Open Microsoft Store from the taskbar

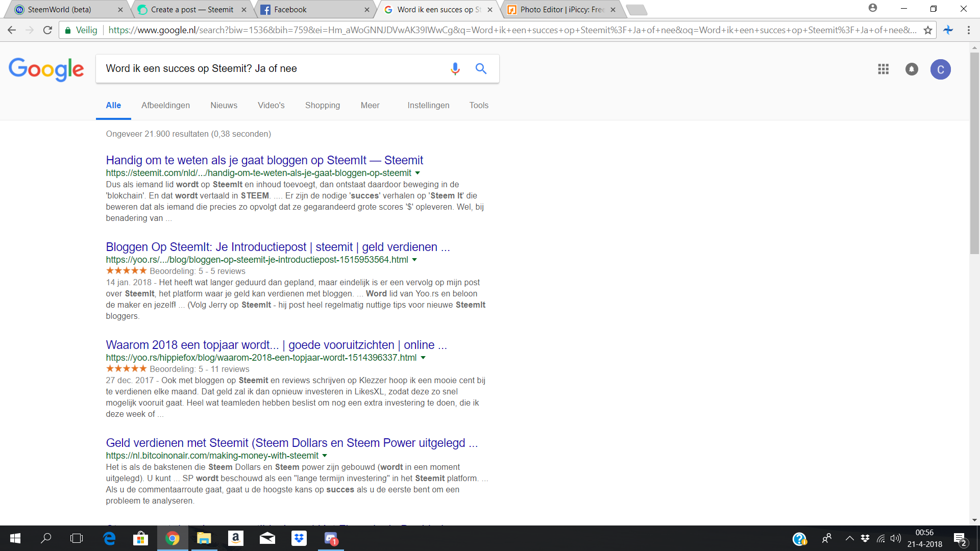coord(140,538)
